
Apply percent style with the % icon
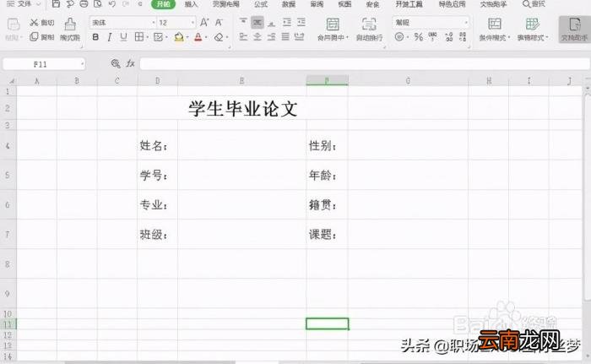419,36
